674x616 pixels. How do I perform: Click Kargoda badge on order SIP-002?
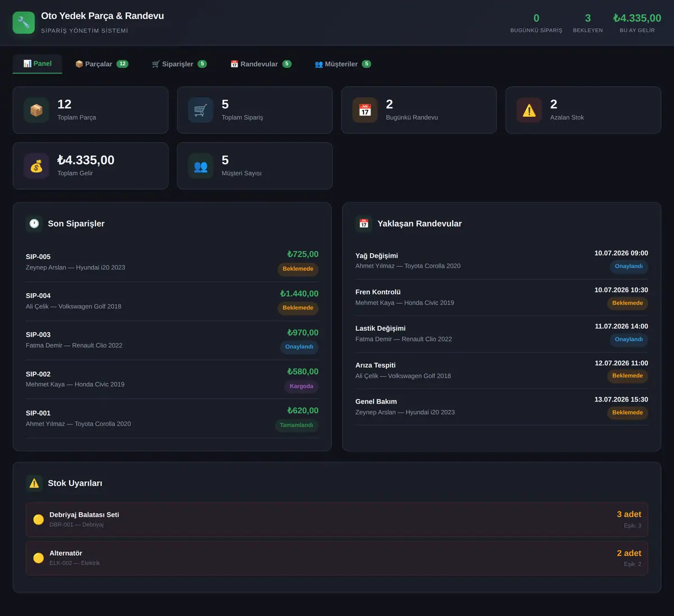[x=302, y=386]
